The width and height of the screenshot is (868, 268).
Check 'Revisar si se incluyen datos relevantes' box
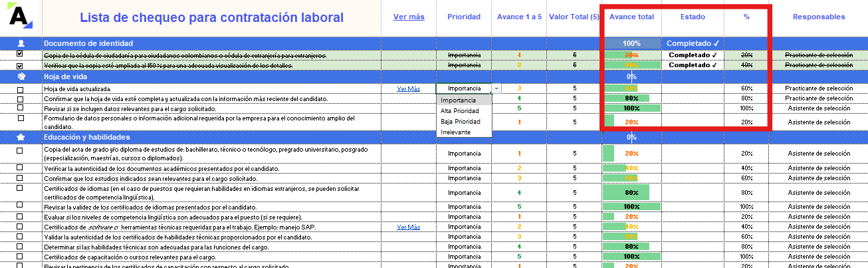[20, 108]
